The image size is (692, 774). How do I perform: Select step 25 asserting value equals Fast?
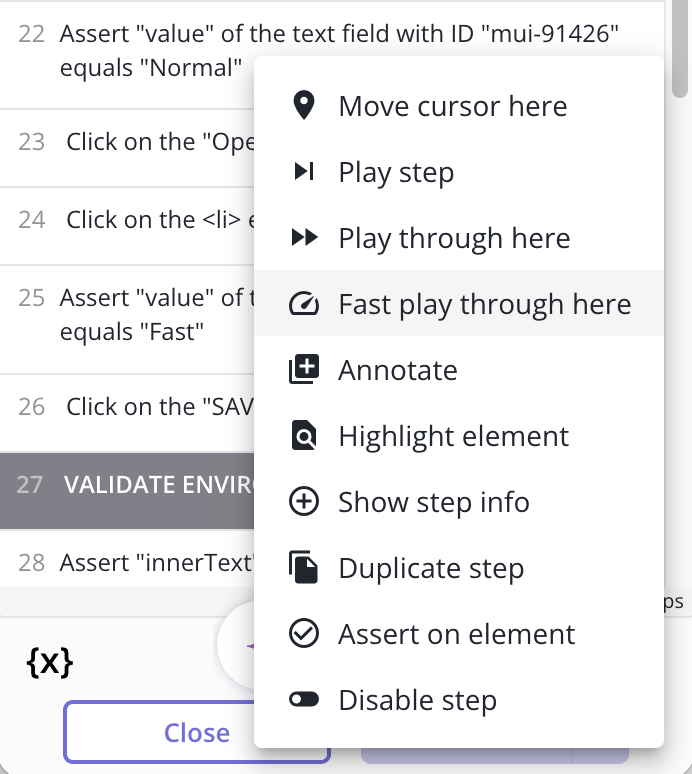tap(127, 319)
